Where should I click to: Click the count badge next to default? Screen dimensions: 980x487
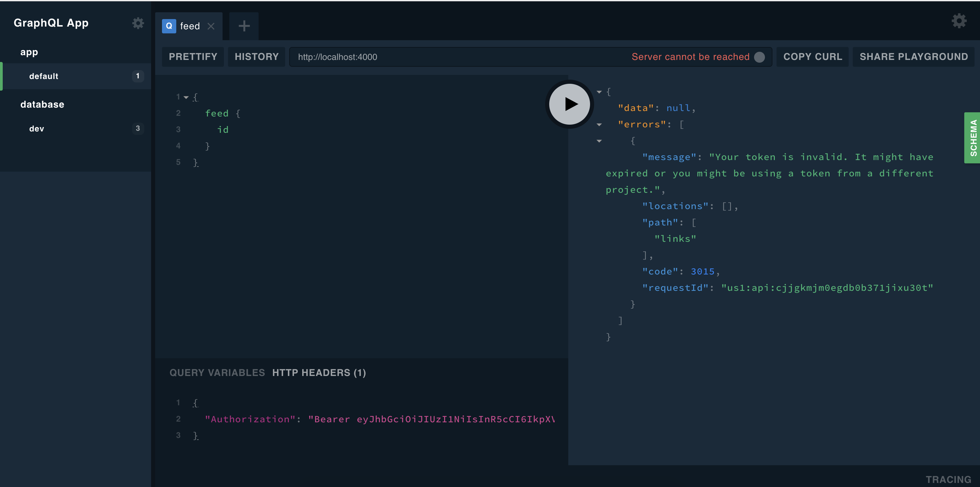point(137,76)
